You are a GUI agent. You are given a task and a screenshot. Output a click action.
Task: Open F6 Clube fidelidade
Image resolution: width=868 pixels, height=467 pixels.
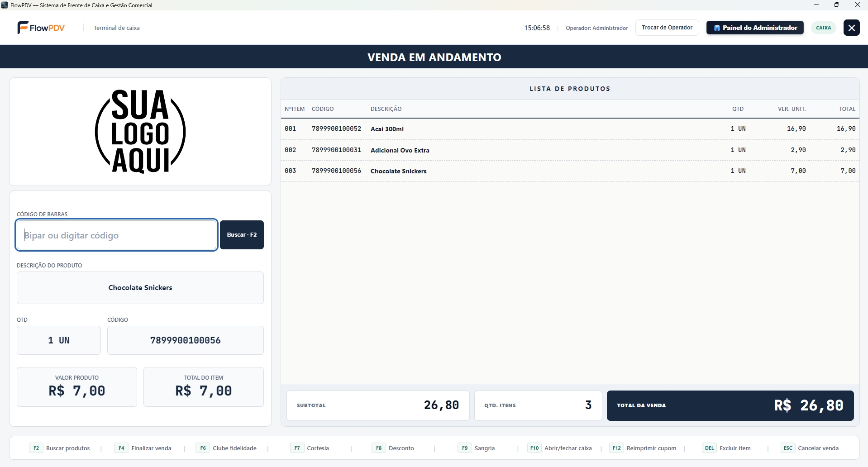click(x=226, y=448)
